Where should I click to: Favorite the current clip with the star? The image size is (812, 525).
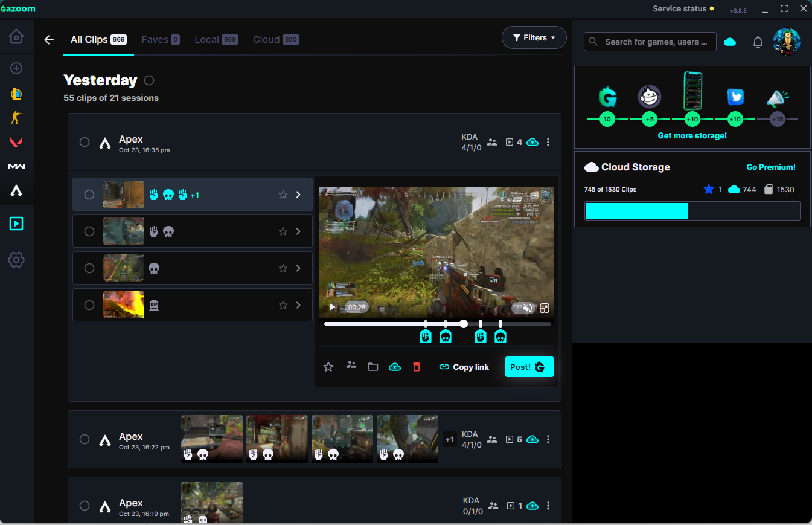(328, 366)
